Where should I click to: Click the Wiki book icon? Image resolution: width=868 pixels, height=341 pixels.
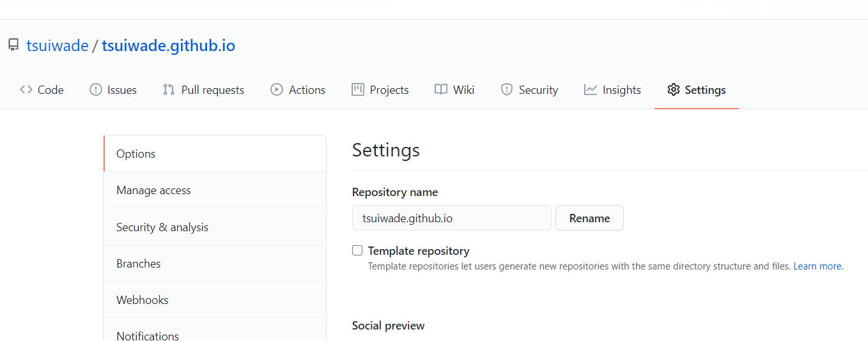[441, 89]
